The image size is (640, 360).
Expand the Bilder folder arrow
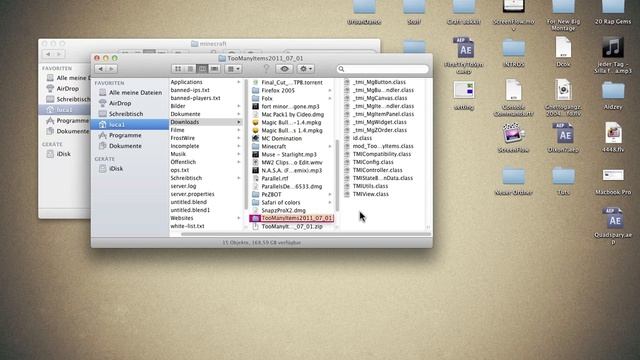click(239, 106)
